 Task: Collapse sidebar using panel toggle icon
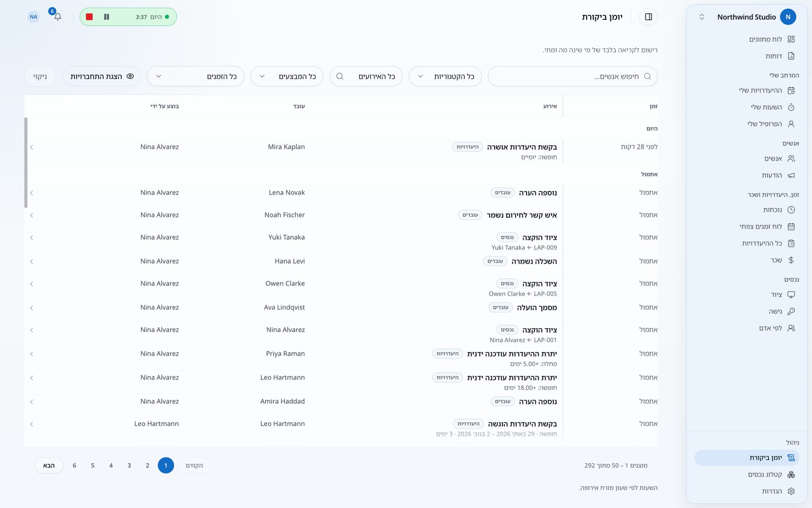point(648,17)
